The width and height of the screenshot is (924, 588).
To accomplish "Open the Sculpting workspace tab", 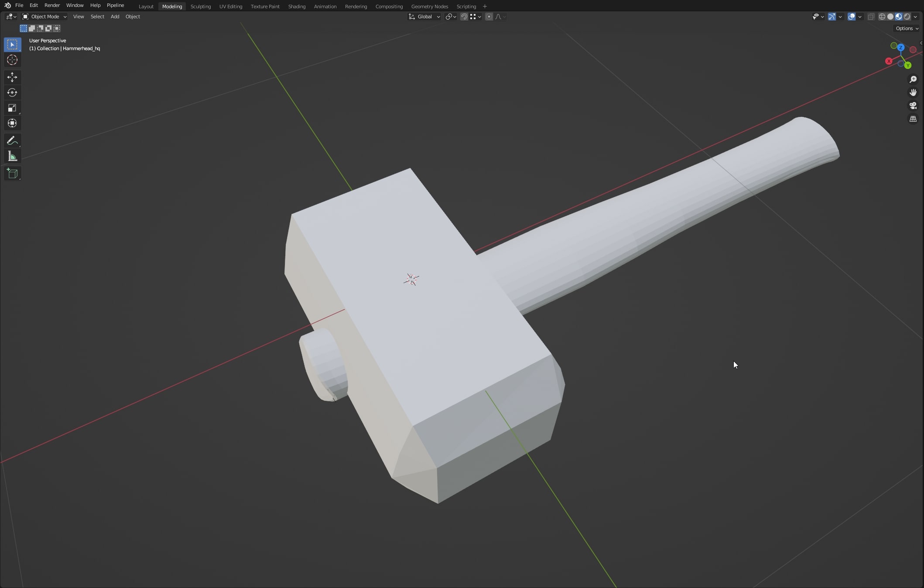I will click(200, 7).
